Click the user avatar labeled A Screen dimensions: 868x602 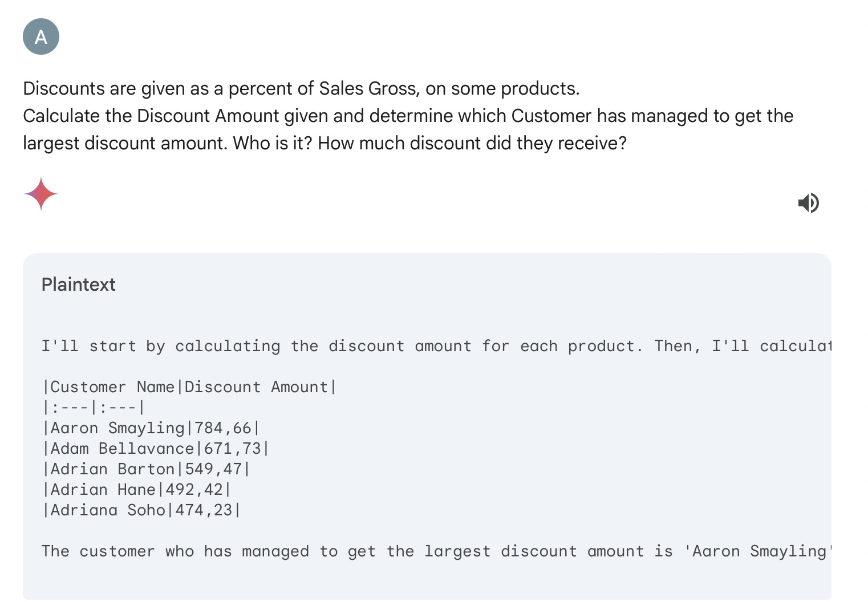pos(41,36)
